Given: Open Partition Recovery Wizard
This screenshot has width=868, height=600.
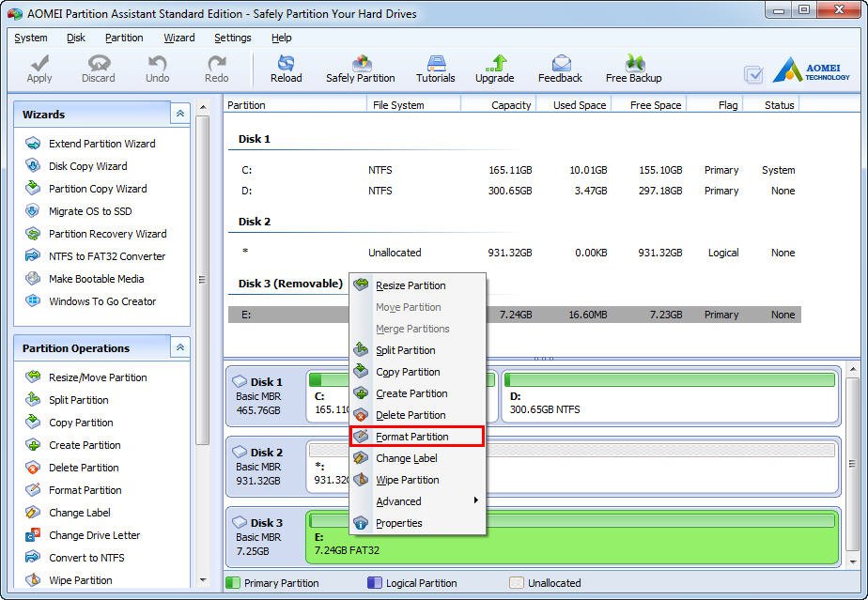Looking at the screenshot, I should [x=97, y=234].
